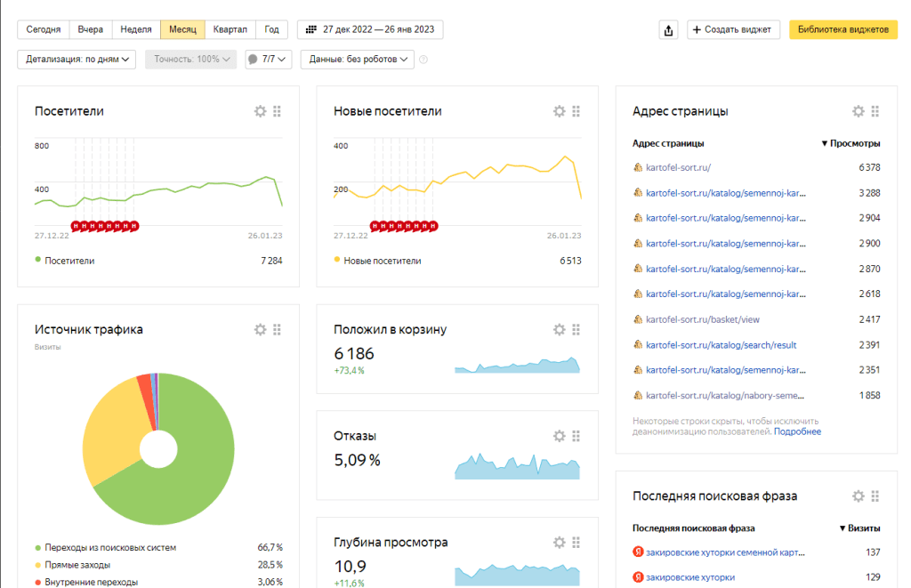Open settings gear on Посетители widget
Viewport: 911px width, 588px height.
260,111
